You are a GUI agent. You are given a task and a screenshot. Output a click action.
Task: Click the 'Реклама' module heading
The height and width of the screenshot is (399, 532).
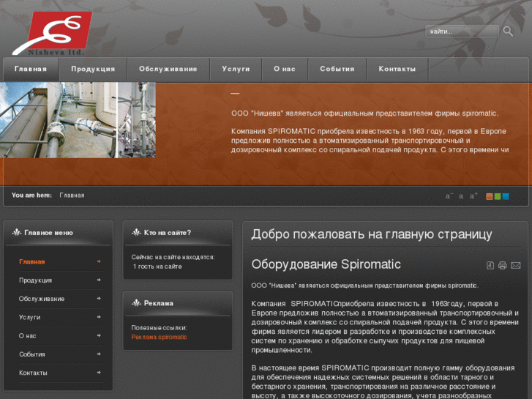159,303
